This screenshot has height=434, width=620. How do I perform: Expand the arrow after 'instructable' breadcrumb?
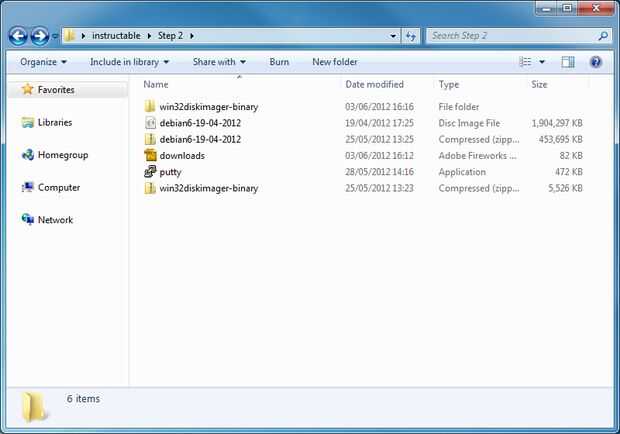(x=149, y=36)
